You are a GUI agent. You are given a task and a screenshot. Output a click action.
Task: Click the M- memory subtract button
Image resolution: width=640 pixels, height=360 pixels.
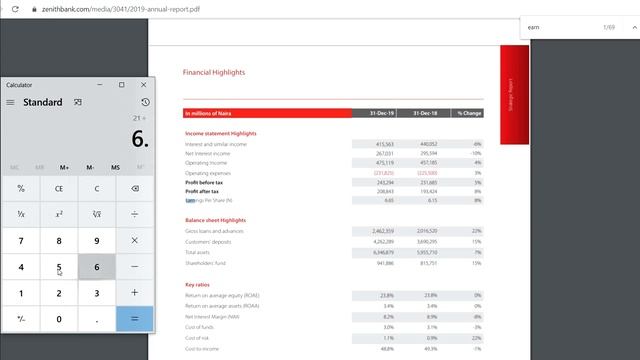pyautogui.click(x=90, y=167)
